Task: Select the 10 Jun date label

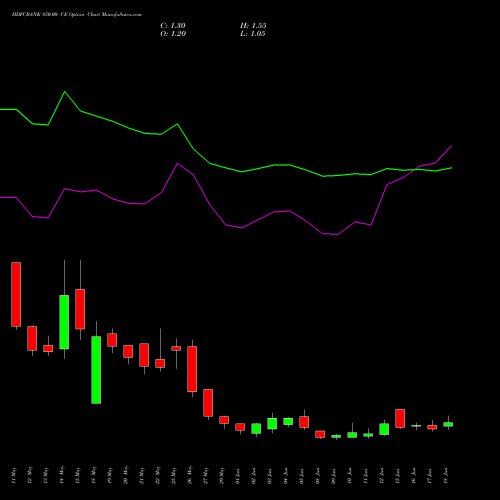Action: click(x=350, y=476)
